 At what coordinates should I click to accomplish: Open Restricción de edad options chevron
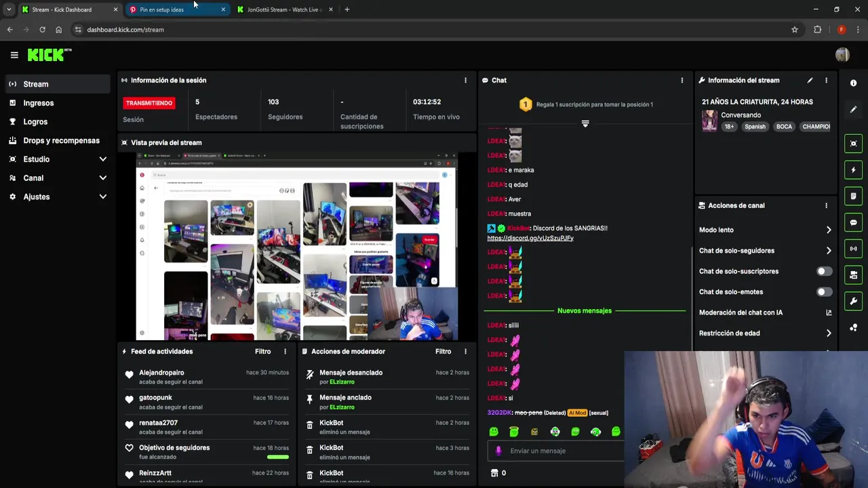pos(828,333)
